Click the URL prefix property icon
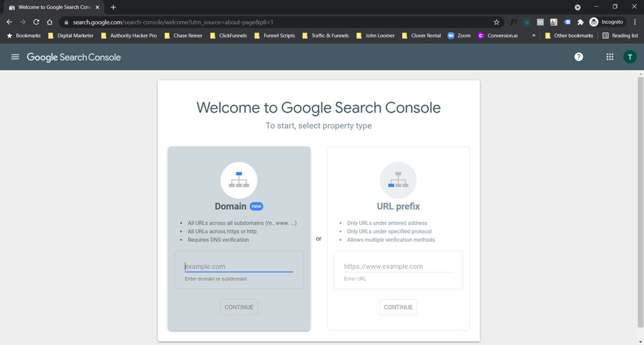Image resolution: width=644 pixels, height=345 pixels. tap(398, 180)
